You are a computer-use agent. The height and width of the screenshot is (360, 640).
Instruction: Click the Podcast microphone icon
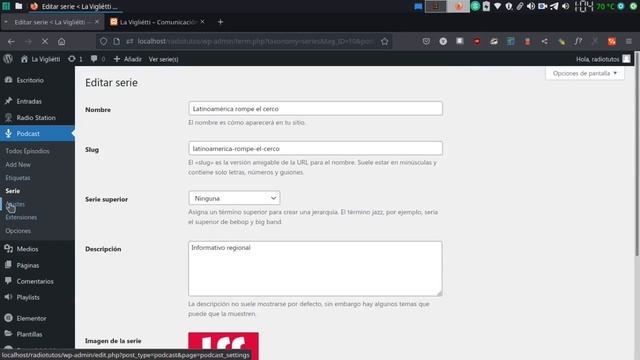coord(8,133)
